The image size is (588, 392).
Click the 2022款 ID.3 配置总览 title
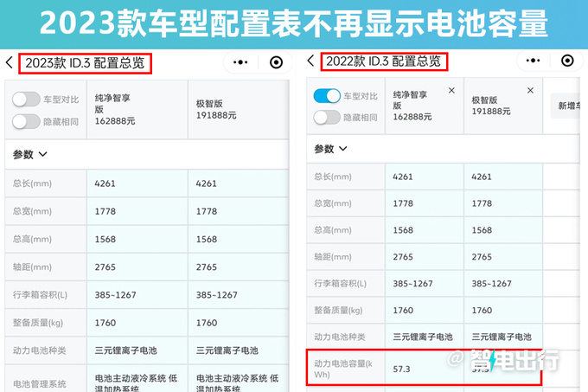coord(383,61)
